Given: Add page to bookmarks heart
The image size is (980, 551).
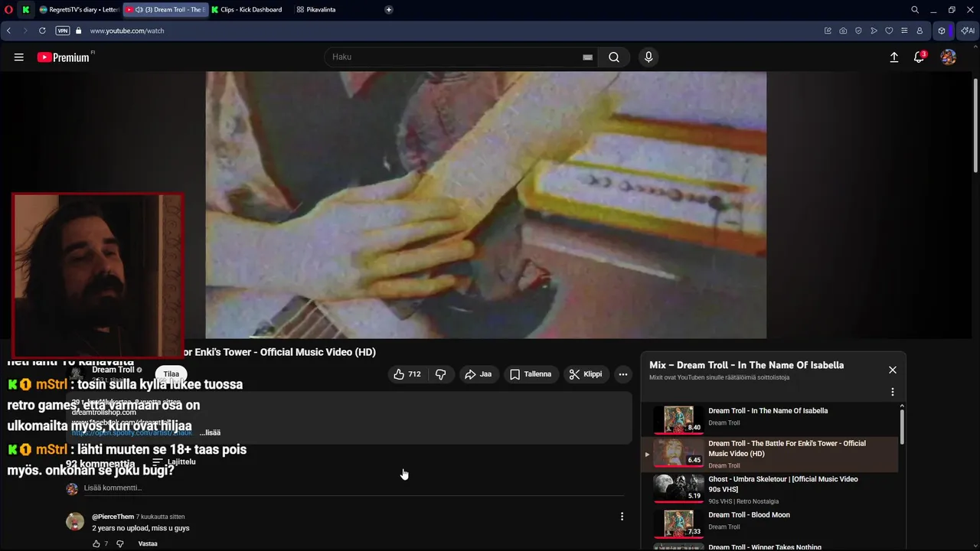Looking at the screenshot, I should [889, 31].
